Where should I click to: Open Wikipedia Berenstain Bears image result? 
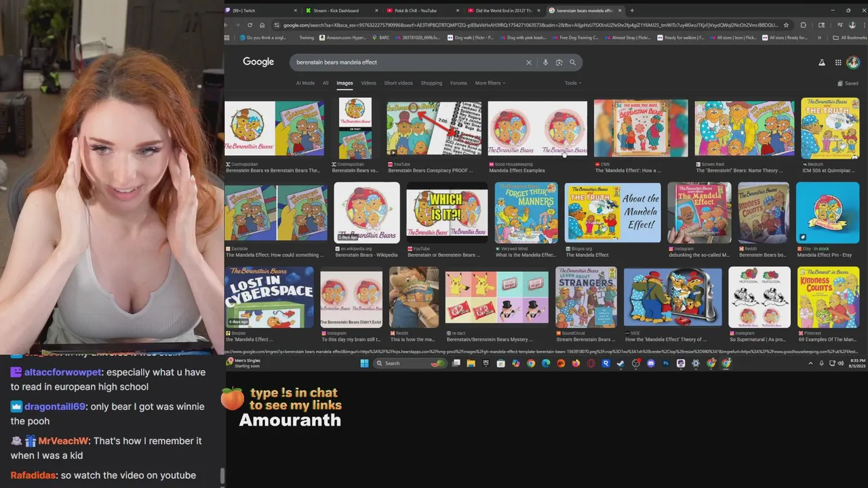pos(367,213)
